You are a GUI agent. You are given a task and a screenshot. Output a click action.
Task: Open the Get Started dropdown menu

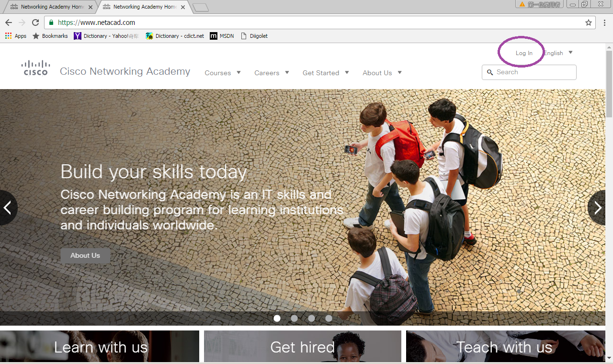point(325,73)
